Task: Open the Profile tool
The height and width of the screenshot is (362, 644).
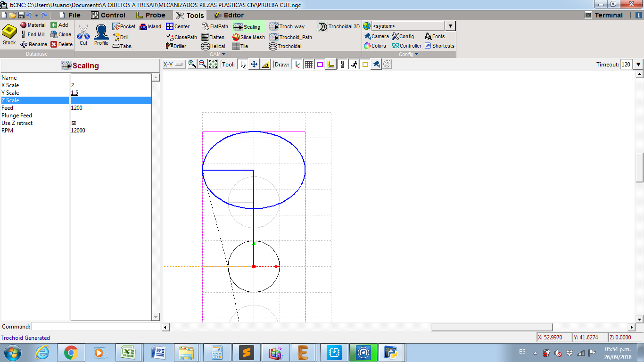Action: click(101, 35)
